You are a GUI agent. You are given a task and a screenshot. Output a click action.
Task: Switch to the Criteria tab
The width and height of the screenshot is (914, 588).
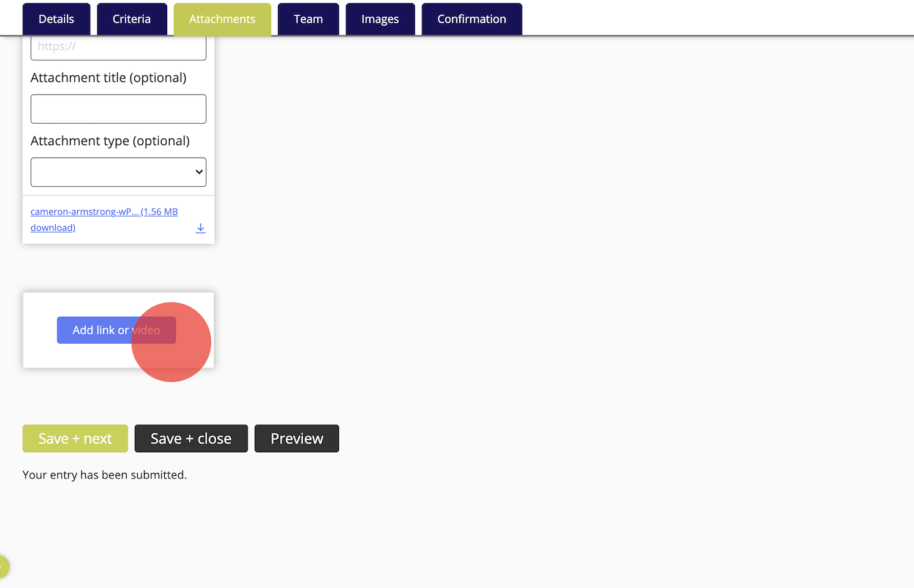(x=132, y=18)
